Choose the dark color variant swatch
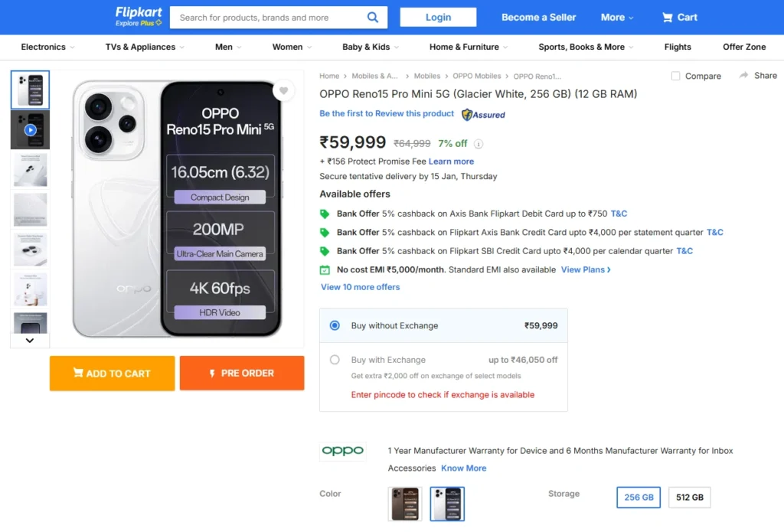Viewport: 784px width, 532px height. point(404,504)
